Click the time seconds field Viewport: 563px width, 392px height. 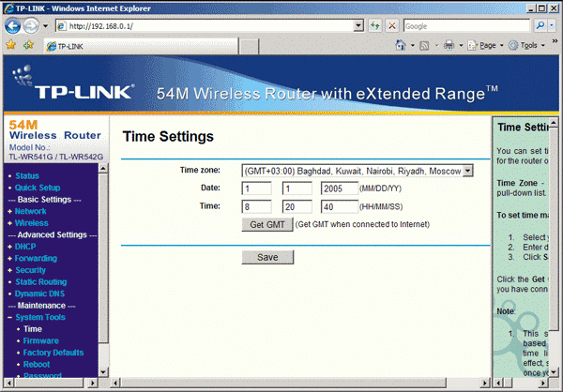(340, 206)
